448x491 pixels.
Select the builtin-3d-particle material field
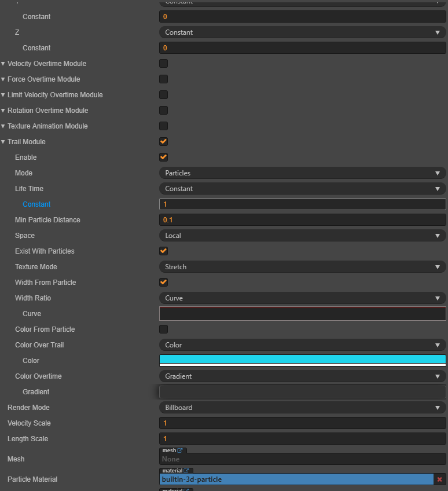(x=296, y=479)
